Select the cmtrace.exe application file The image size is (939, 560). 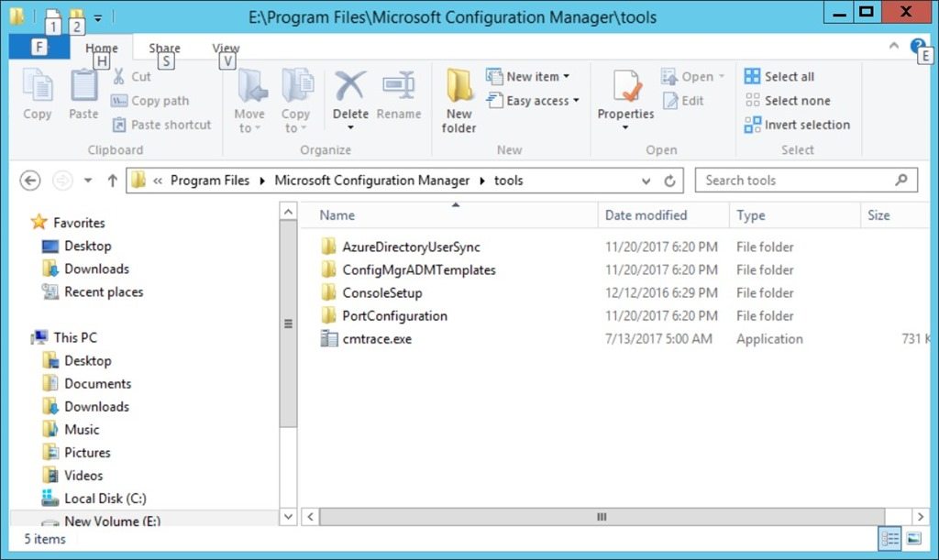[377, 338]
